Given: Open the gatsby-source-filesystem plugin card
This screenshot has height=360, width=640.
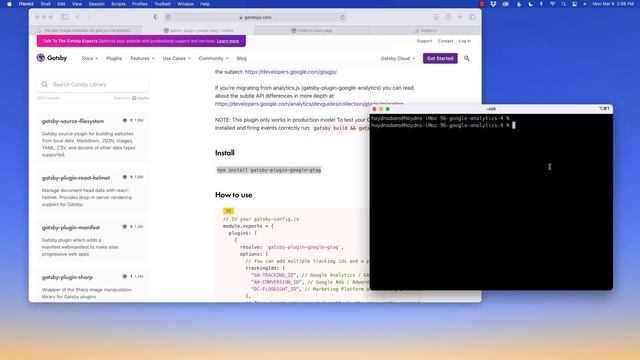Looking at the screenshot, I should (x=93, y=138).
